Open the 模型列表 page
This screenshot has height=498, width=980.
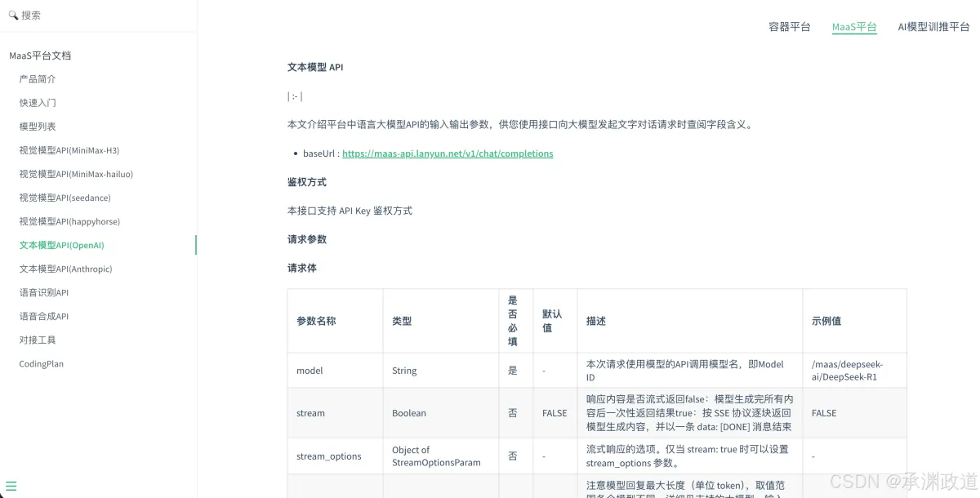[x=38, y=127]
